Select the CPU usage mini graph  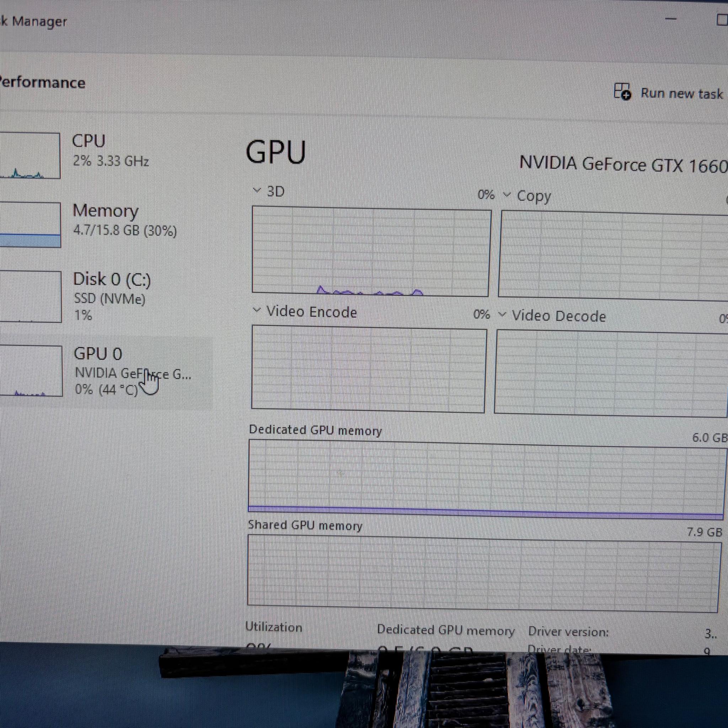tap(30, 155)
